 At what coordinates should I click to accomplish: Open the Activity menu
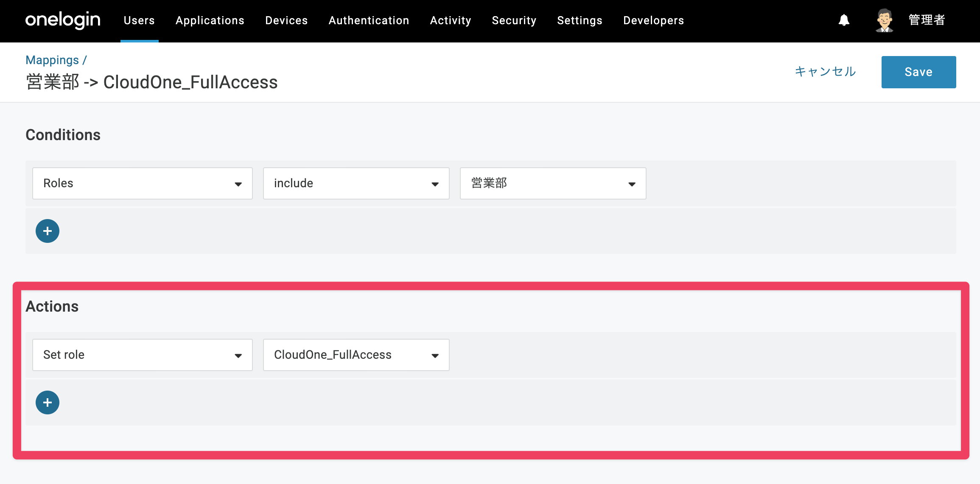coord(451,20)
